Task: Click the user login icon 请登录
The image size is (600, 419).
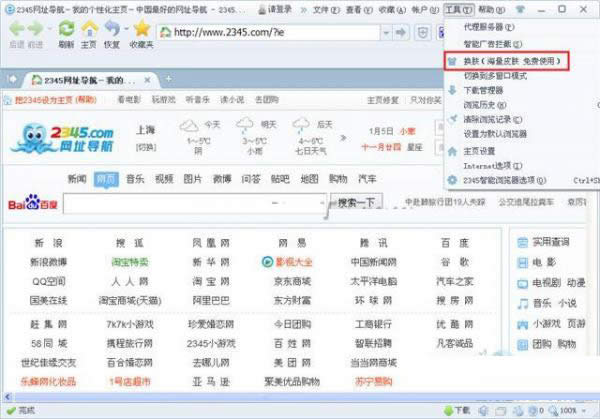Action: 275,10
